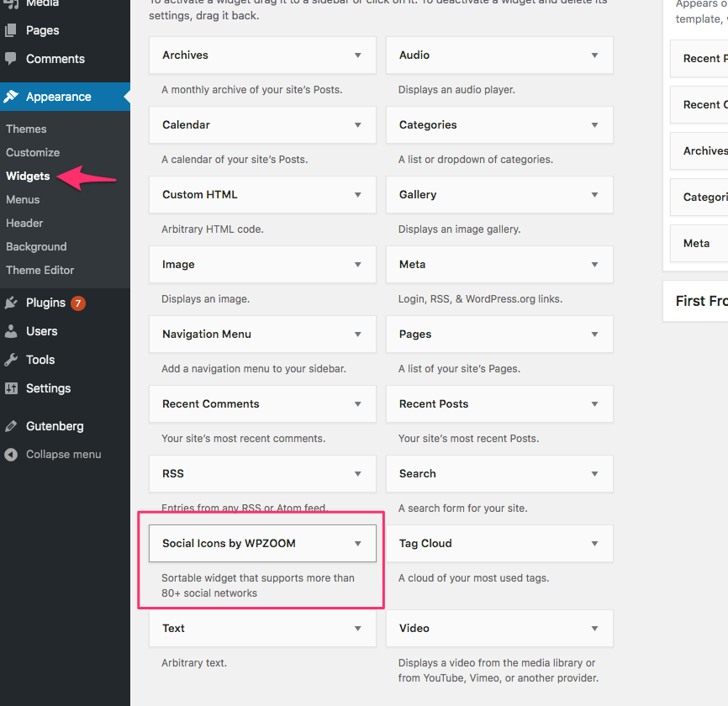Viewport: 728px width, 706px height.
Task: Open the Themes submenu item
Action: click(26, 129)
